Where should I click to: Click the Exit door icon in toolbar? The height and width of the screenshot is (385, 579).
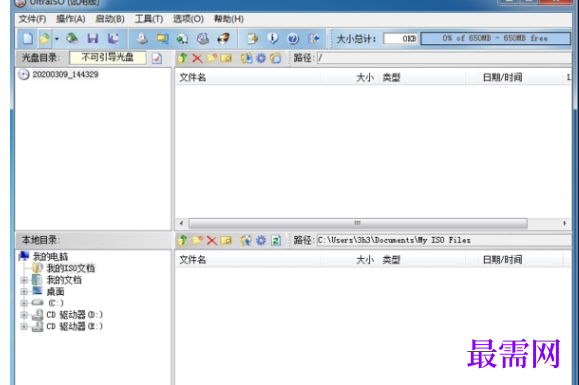[x=314, y=38]
